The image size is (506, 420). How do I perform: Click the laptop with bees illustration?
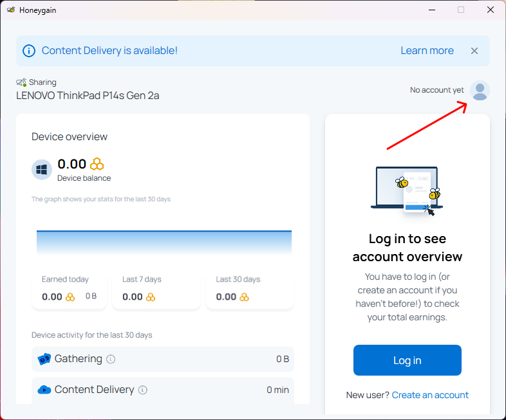[x=407, y=190]
